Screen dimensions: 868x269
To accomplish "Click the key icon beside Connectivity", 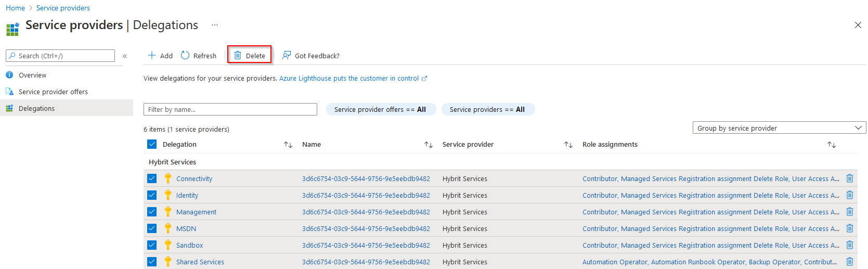I will (168, 178).
